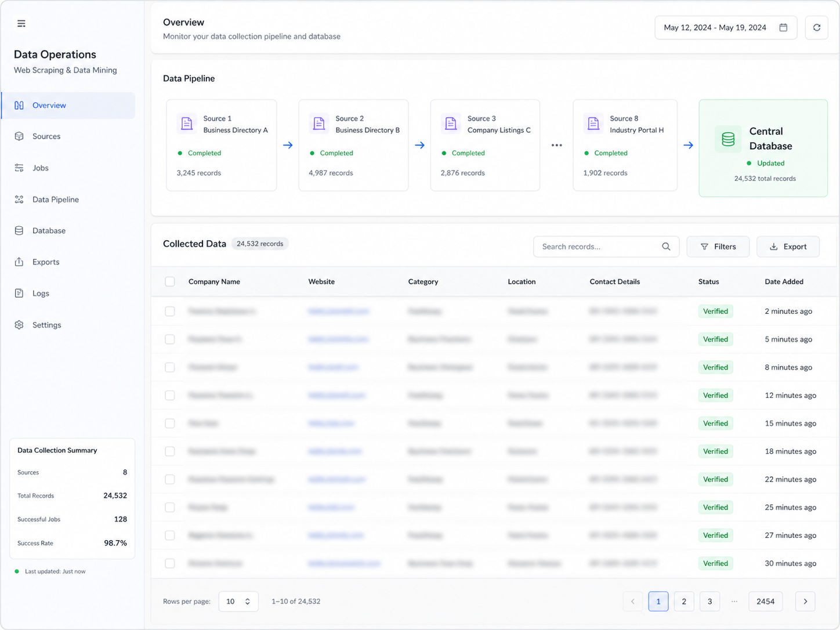The height and width of the screenshot is (630, 840).
Task: Click the Export button
Action: 788,247
